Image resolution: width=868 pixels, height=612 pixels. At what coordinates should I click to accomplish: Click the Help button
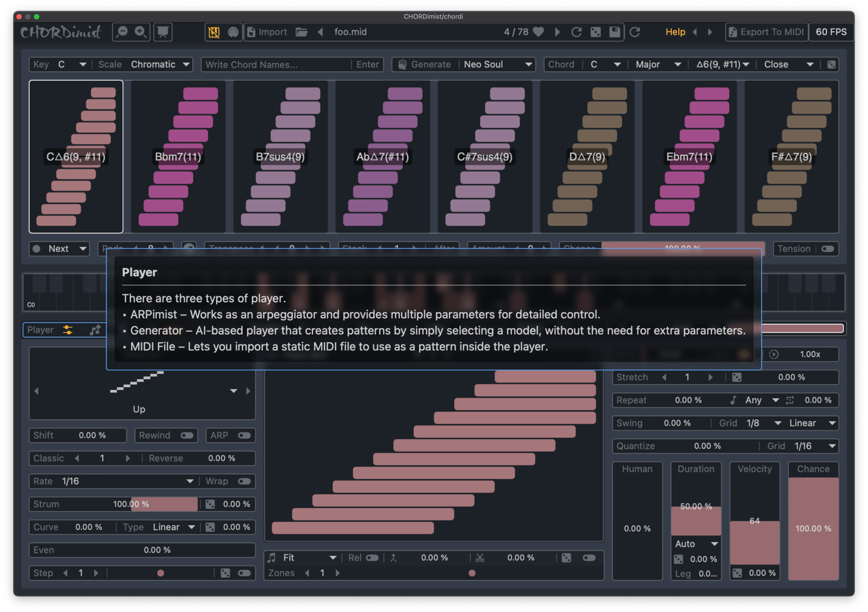point(675,32)
